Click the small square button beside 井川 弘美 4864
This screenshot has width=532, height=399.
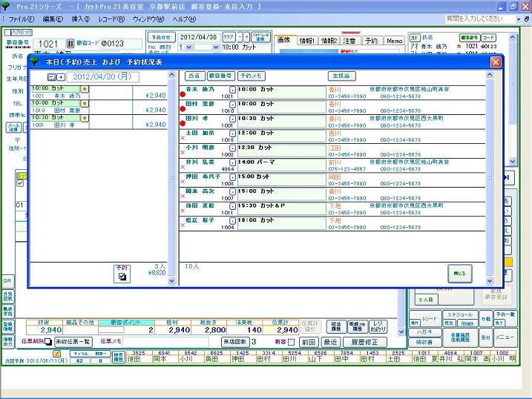point(232,162)
